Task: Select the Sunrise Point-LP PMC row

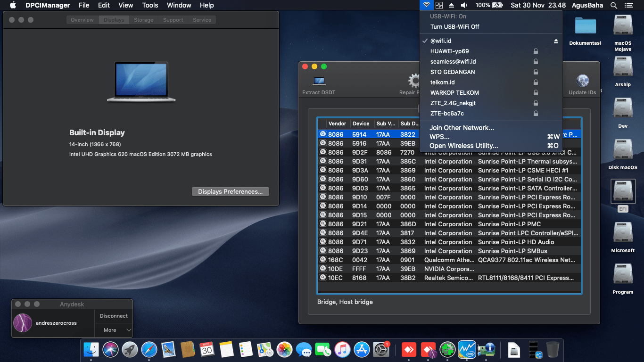Action: click(449, 224)
